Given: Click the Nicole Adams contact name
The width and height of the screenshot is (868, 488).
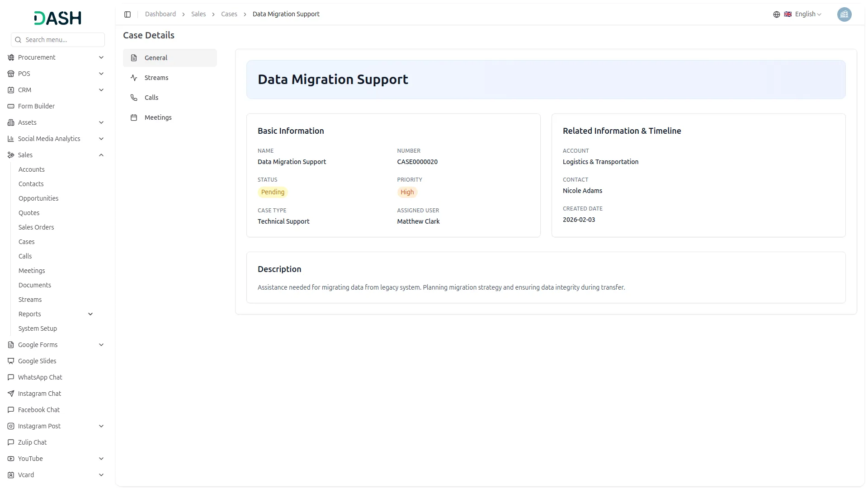Looking at the screenshot, I should point(582,191).
